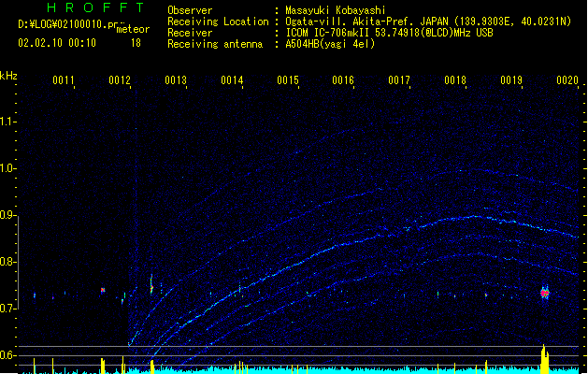Click the 0.9 frequency axis label
Screen dimensions: 588x374
pos(7,215)
